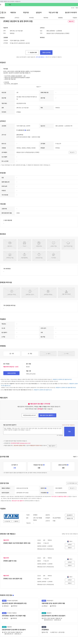The image size is (78, 644).
Task: Click the 로그인 link
Action: click(x=73, y=8)
